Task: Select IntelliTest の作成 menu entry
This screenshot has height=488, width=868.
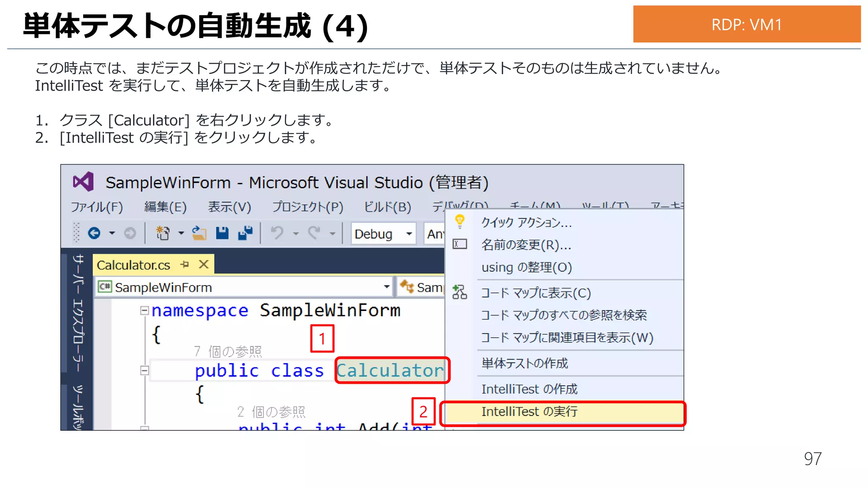Action: coord(565,389)
